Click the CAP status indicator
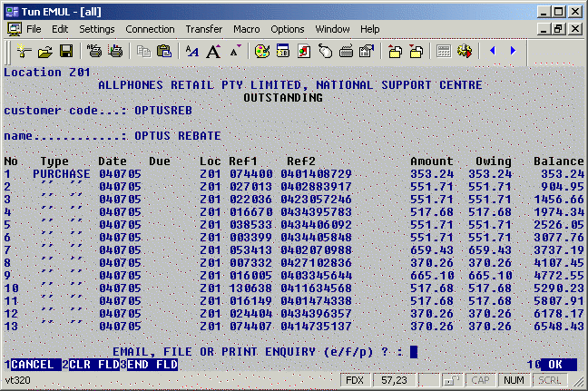 click(x=480, y=380)
